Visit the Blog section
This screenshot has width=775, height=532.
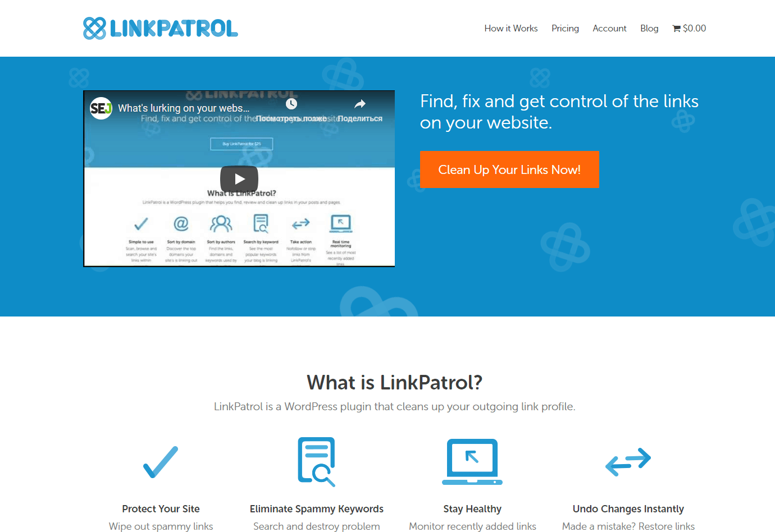pyautogui.click(x=649, y=28)
